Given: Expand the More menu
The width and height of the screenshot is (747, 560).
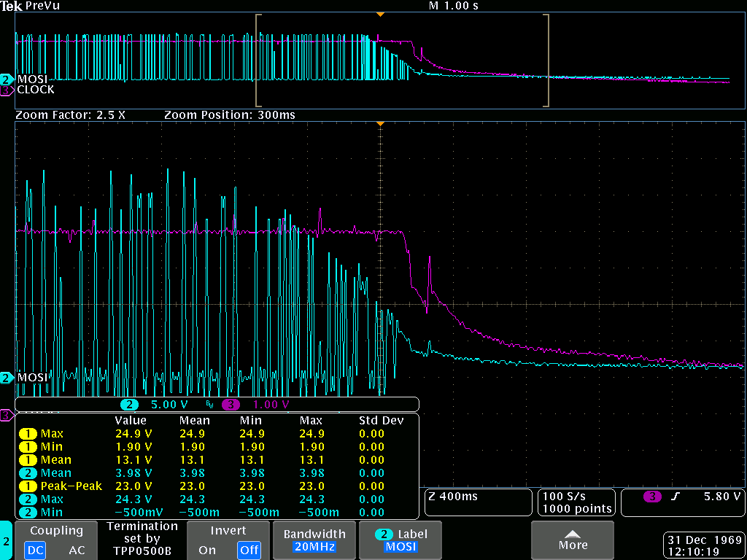Looking at the screenshot, I should pos(573,540).
